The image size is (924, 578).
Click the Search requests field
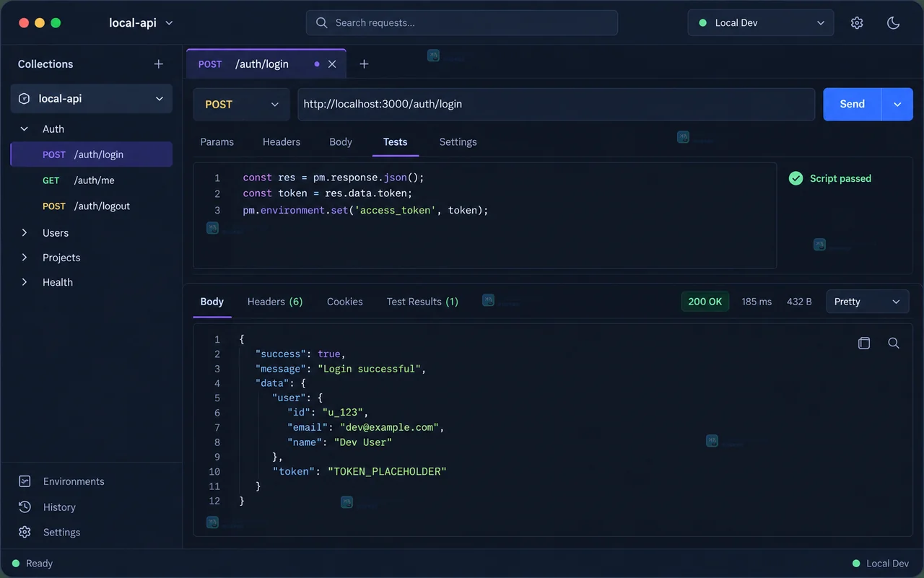(x=462, y=23)
